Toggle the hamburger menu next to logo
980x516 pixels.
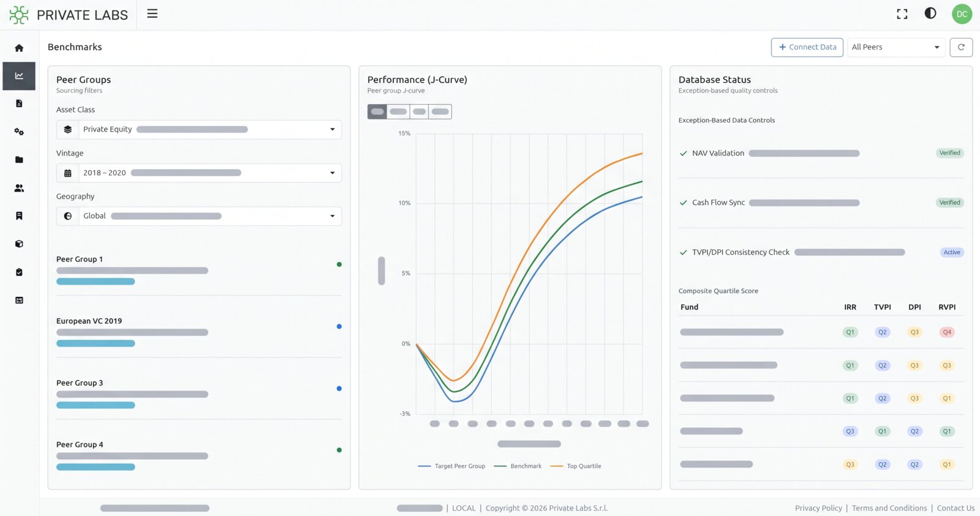153,13
